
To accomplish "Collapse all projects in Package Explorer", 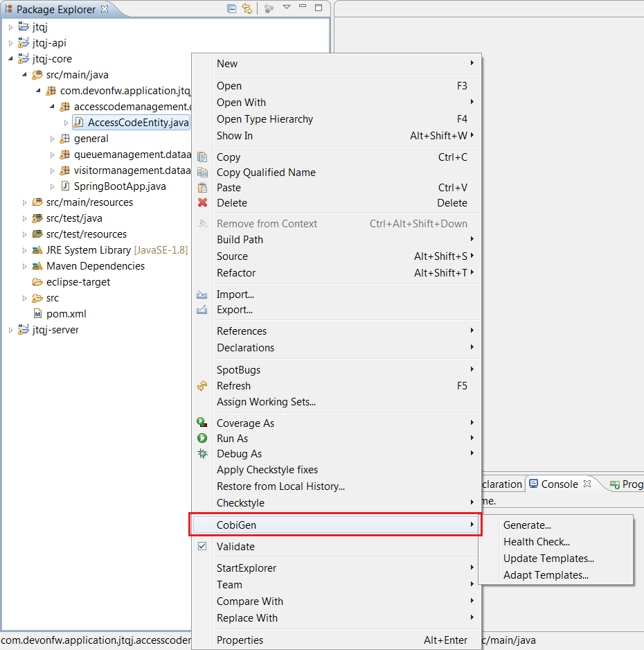I will pos(231,9).
